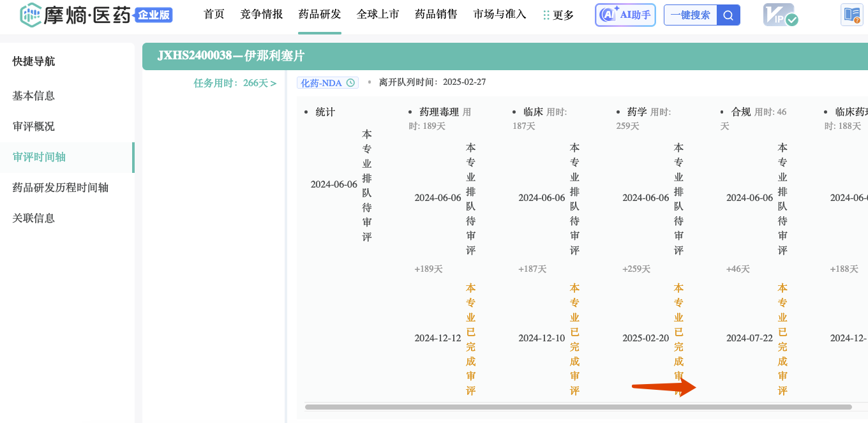Select 药品研发历程时间轴 in sidebar
868x423 pixels.
coord(61,188)
